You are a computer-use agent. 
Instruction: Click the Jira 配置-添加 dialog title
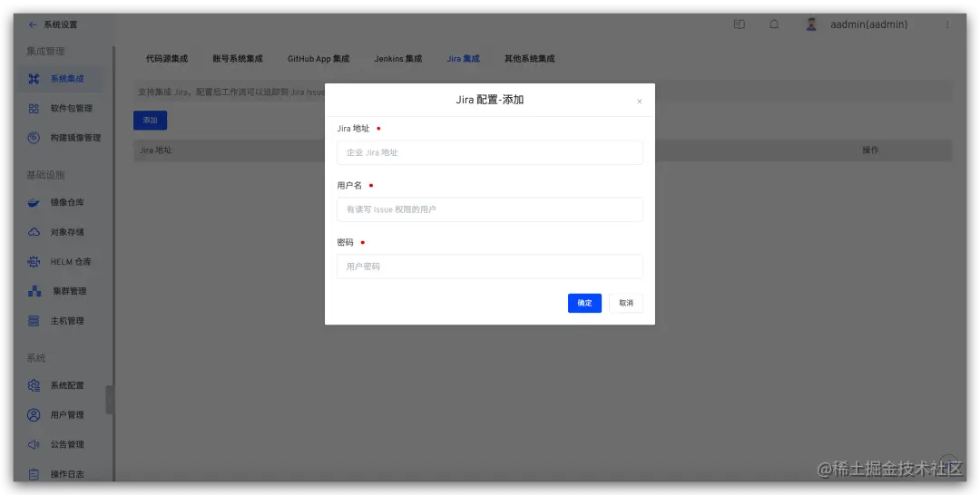489,100
